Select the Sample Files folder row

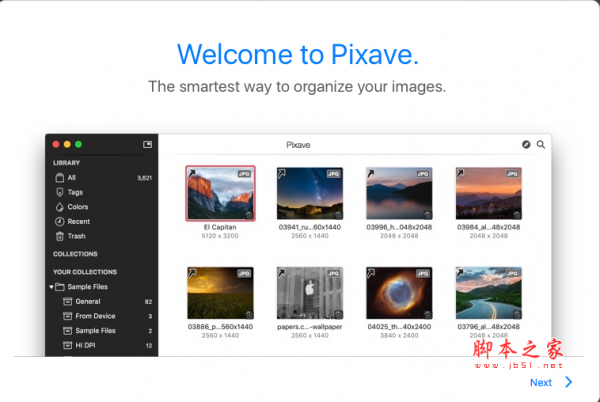[x=102, y=287]
